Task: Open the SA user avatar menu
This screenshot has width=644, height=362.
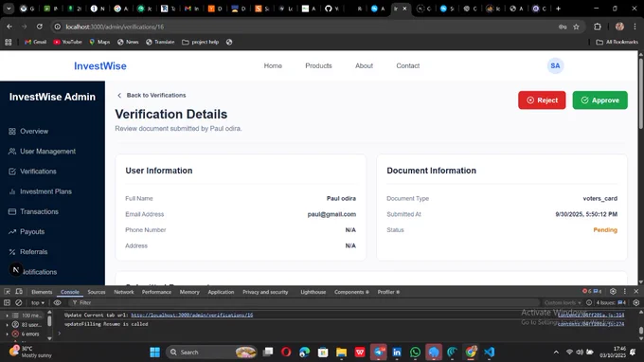Action: [x=555, y=65]
